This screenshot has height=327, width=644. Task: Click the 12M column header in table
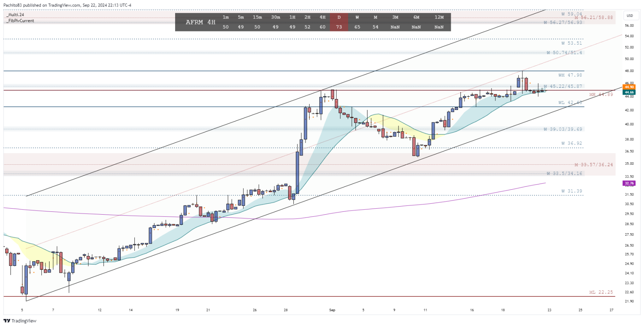(x=439, y=17)
